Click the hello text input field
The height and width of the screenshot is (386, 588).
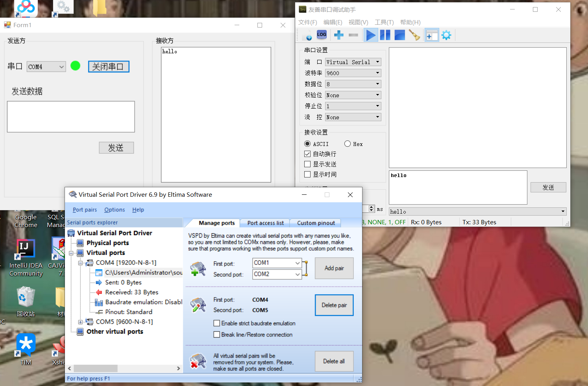(x=458, y=187)
